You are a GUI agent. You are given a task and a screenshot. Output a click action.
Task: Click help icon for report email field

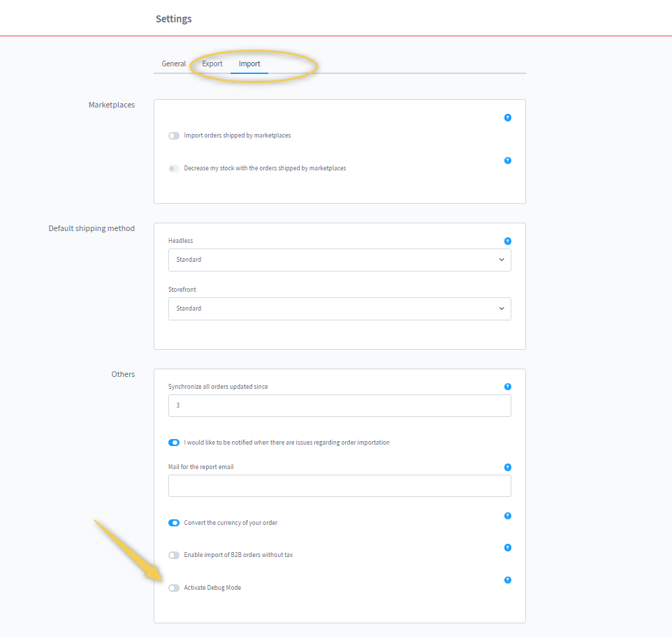click(x=508, y=467)
